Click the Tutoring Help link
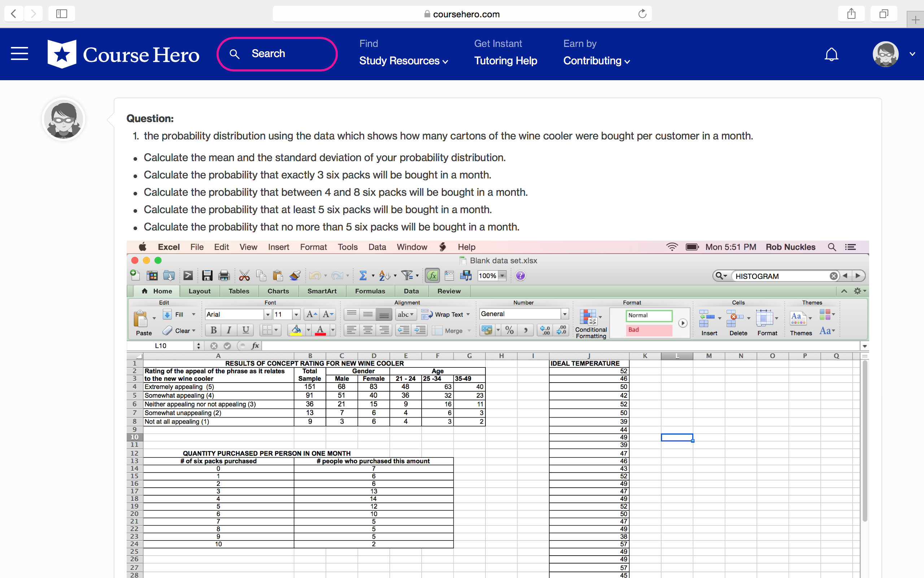 (x=505, y=61)
